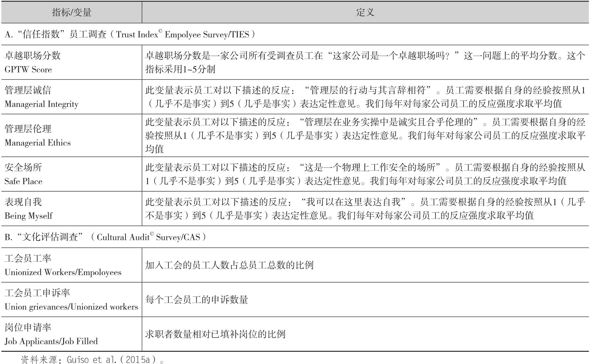Click the 卓越职场分数 GPTW Score cell
This screenshot has width=590, height=364.
point(33,62)
